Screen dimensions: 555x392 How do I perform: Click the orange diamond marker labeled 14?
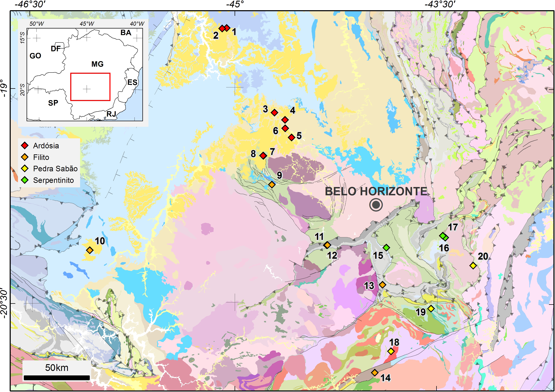click(x=375, y=373)
